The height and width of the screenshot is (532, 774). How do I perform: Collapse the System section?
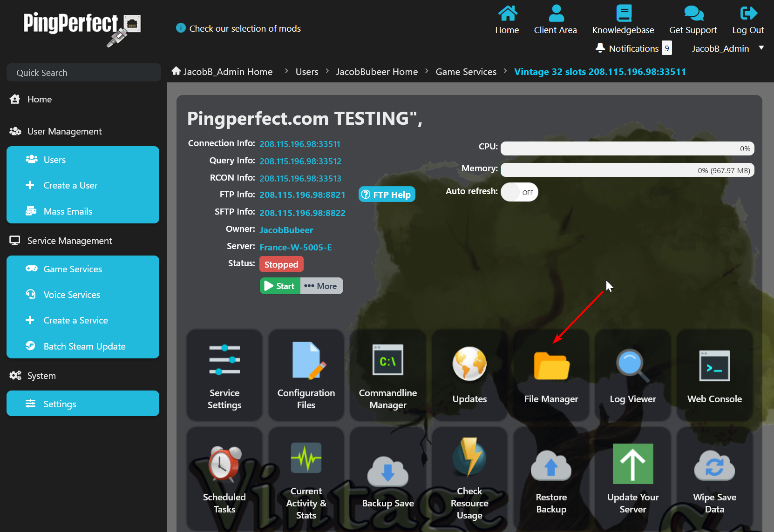point(41,376)
